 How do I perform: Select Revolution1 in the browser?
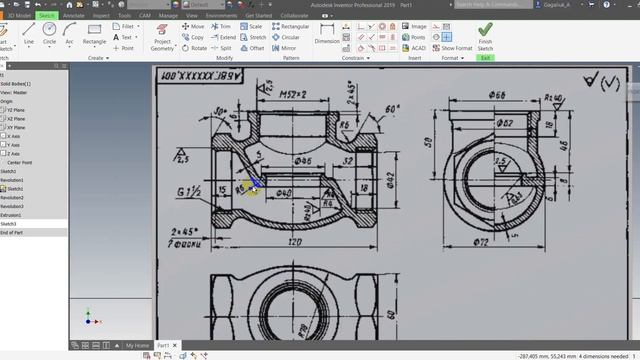(12, 180)
